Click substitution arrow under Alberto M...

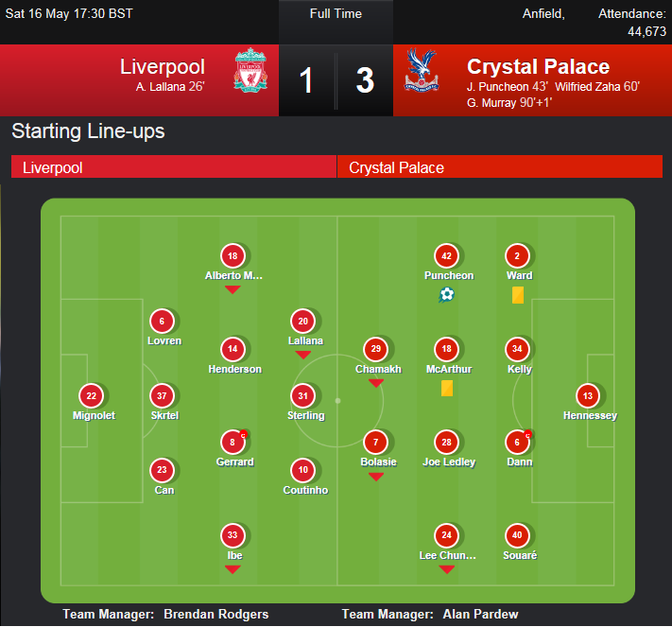[233, 290]
